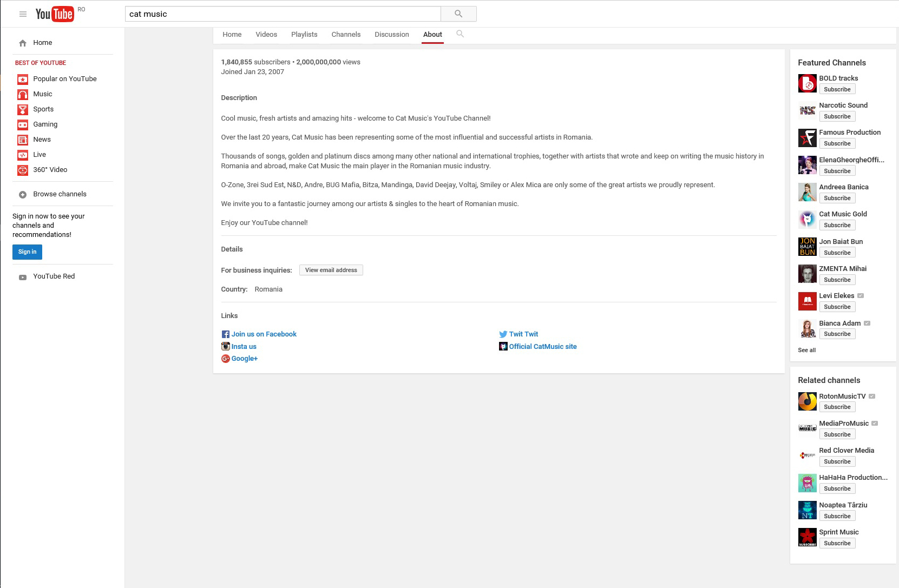Open the Join us on Facebook link
Screen dimensions: 899x588
[x=264, y=334]
